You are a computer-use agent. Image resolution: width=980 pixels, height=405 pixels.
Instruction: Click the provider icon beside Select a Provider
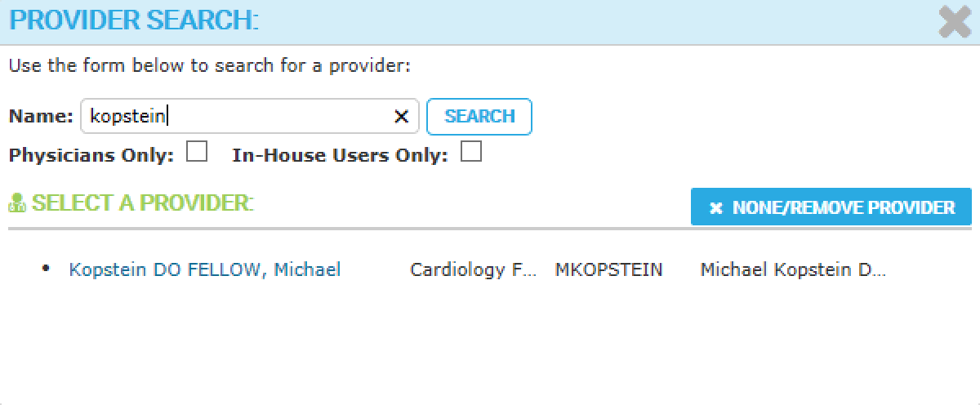17,203
